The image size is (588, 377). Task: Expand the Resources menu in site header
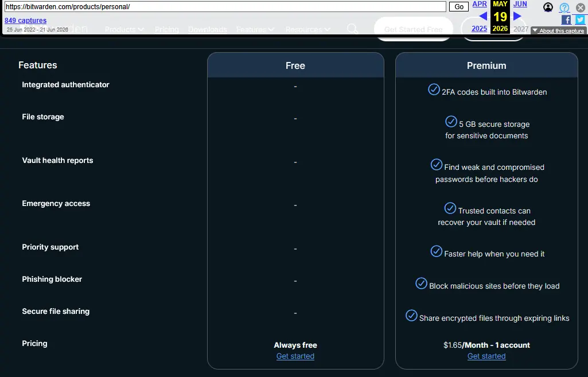point(307,29)
